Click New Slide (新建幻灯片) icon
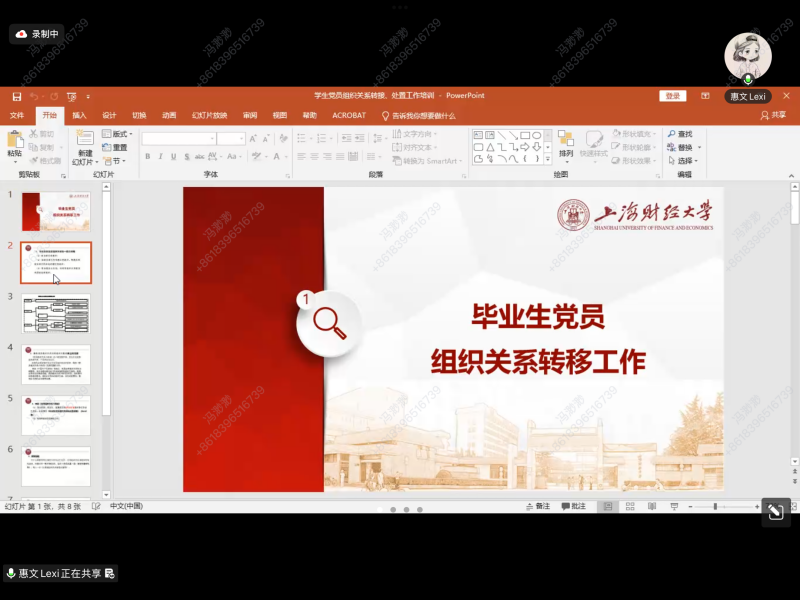The width and height of the screenshot is (800, 600). (x=85, y=138)
